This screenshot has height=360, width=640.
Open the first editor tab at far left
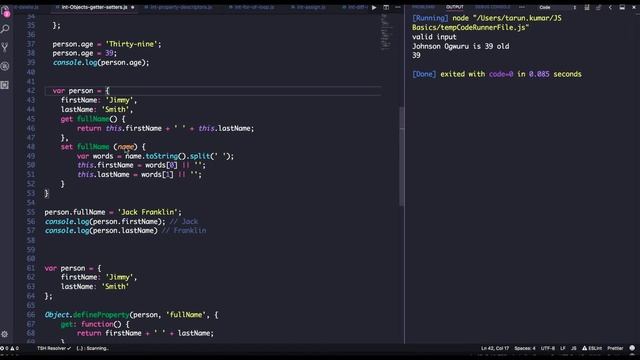(27, 7)
